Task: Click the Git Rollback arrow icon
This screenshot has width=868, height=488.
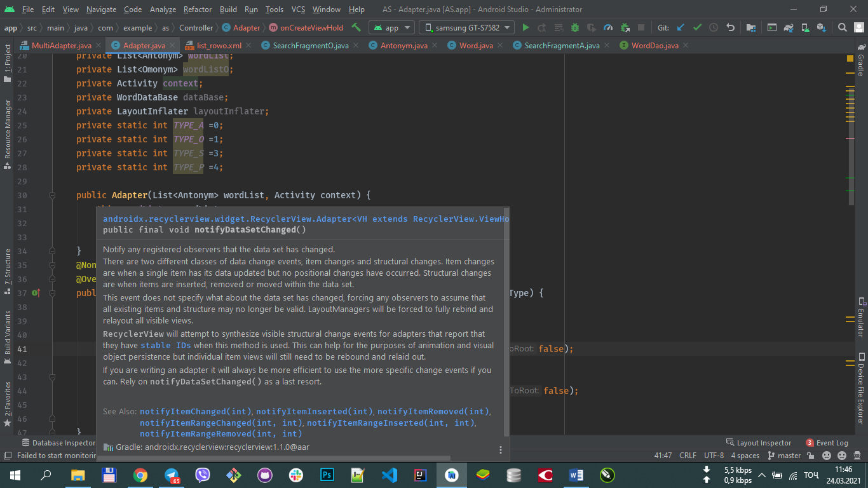Action: click(731, 28)
